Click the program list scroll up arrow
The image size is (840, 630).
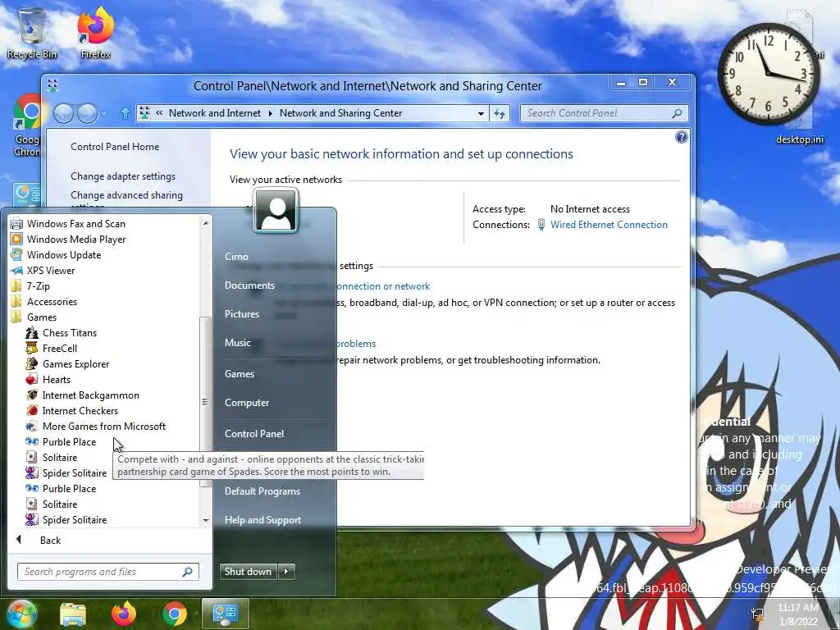[x=205, y=222]
